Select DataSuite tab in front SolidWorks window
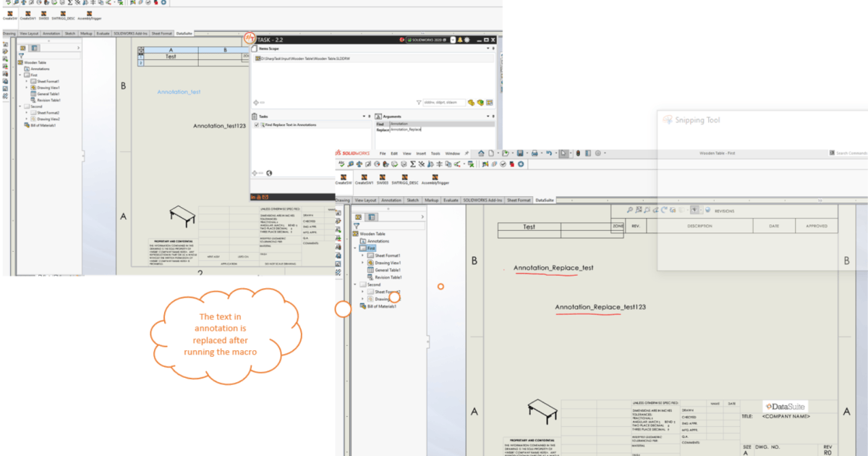 tap(545, 200)
